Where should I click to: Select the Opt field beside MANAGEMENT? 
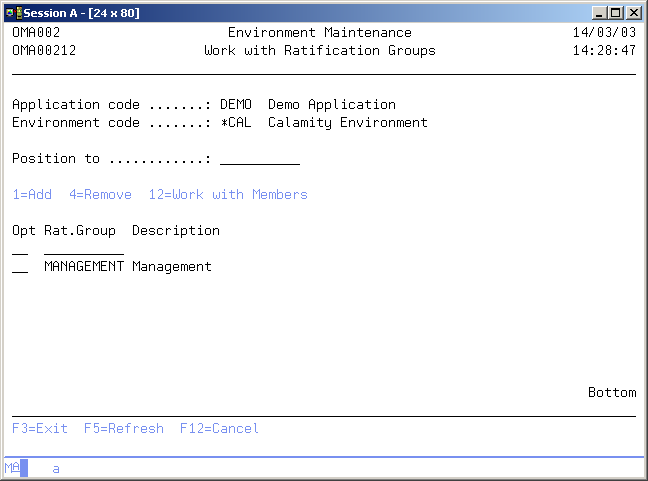[20, 267]
